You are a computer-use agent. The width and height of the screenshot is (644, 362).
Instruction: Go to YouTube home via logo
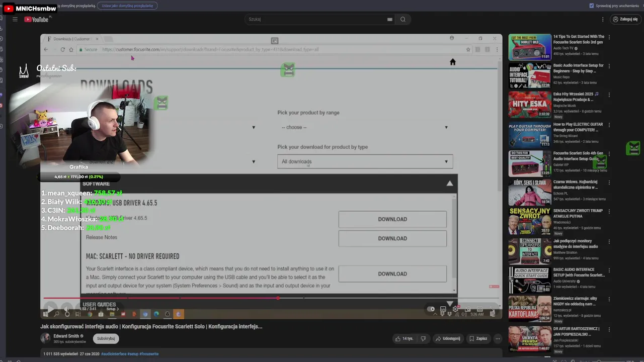(x=36, y=19)
